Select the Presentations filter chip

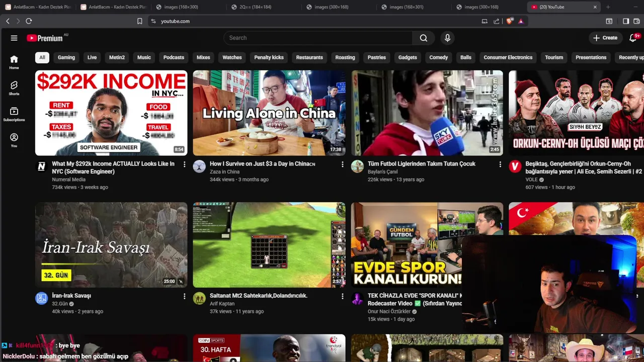click(591, 57)
